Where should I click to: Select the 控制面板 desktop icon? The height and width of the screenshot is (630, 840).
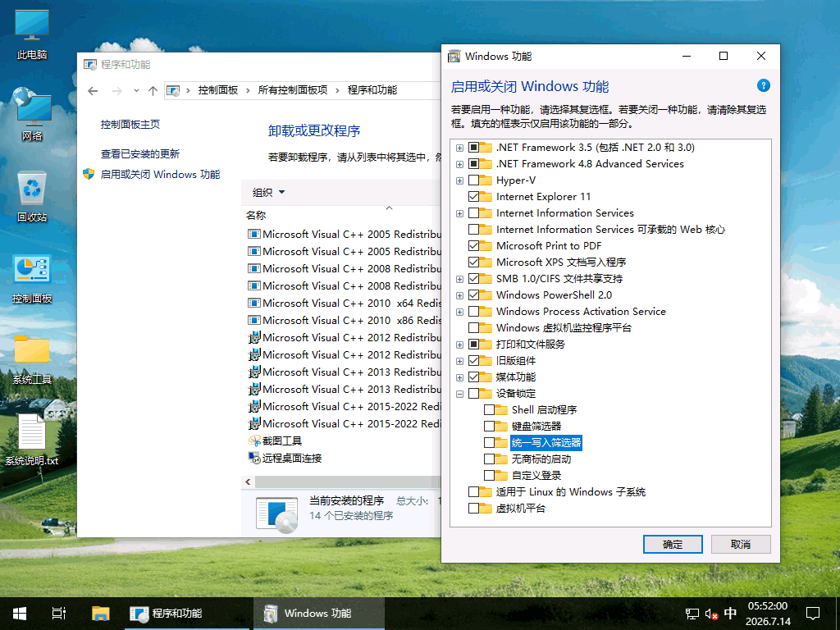32,279
